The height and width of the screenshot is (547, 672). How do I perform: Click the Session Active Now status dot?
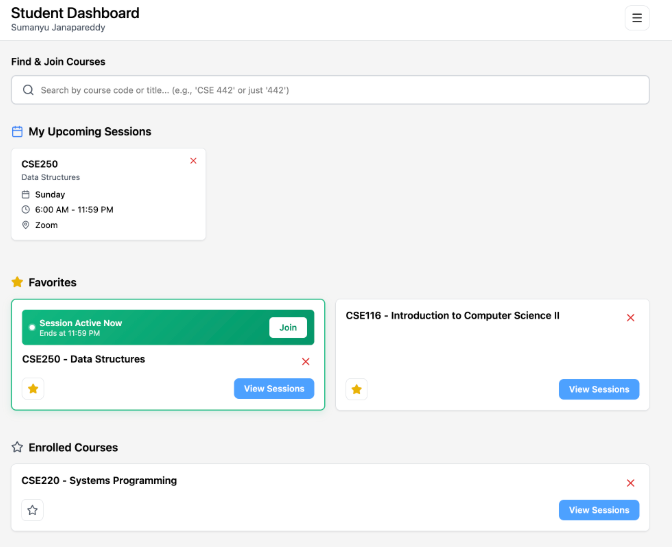[x=32, y=328]
